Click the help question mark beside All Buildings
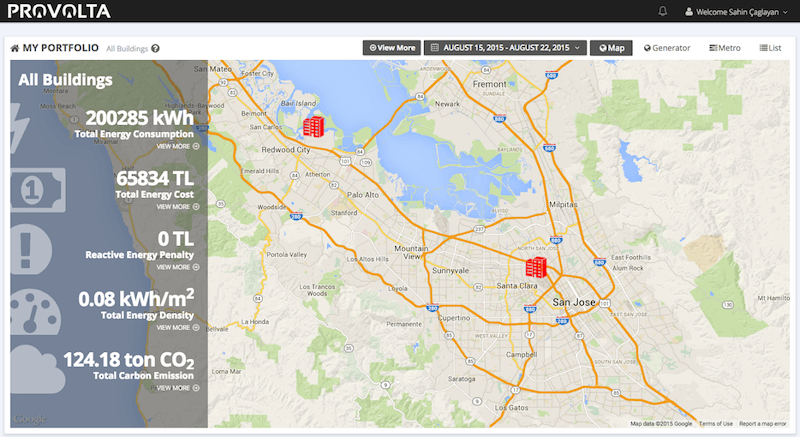The height and width of the screenshot is (437, 800). point(156,48)
